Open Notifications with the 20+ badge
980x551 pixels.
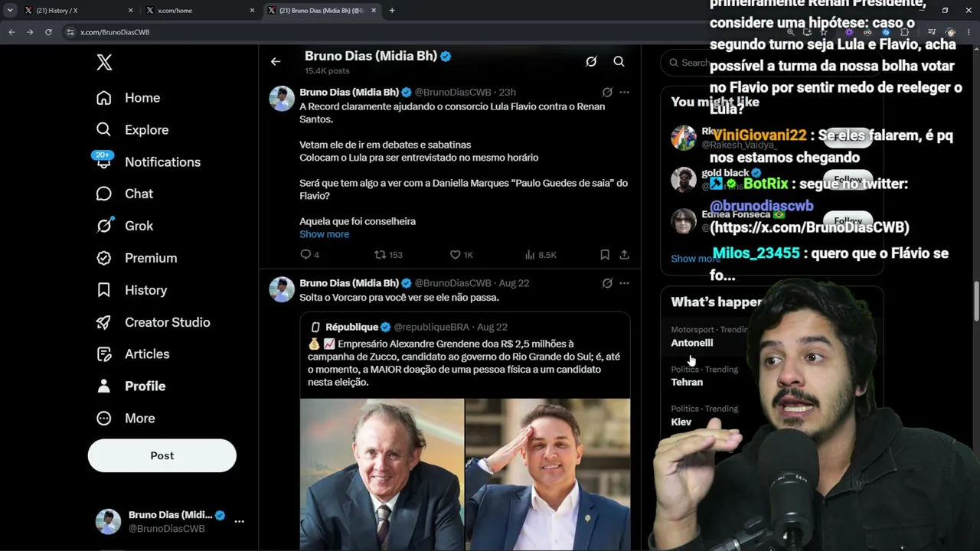click(148, 162)
